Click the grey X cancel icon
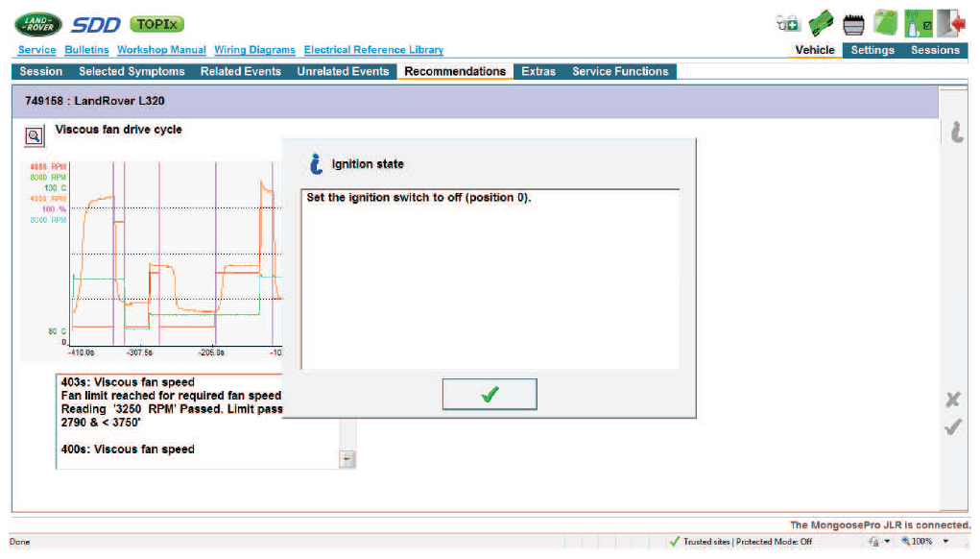Image resolution: width=980 pixels, height=559 pixels. click(953, 400)
